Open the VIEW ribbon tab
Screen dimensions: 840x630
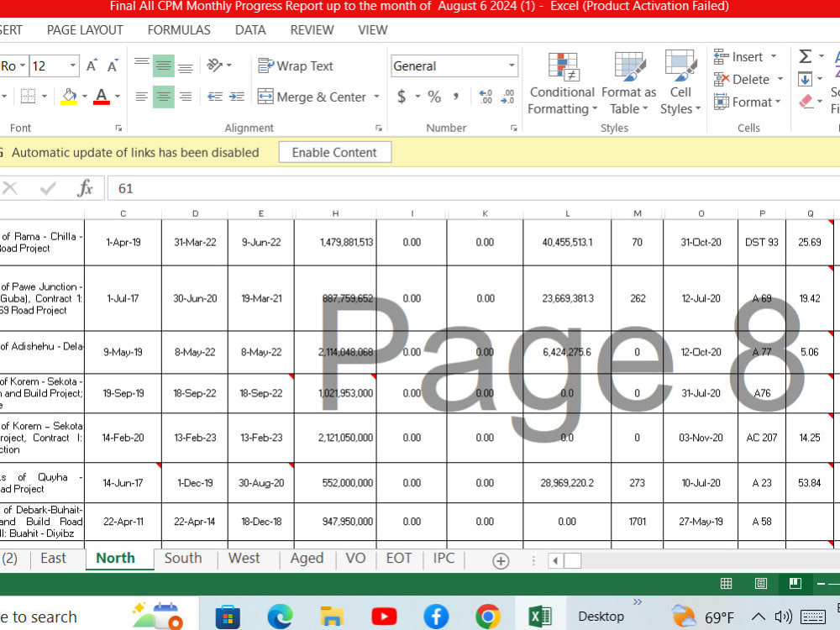pos(372,30)
